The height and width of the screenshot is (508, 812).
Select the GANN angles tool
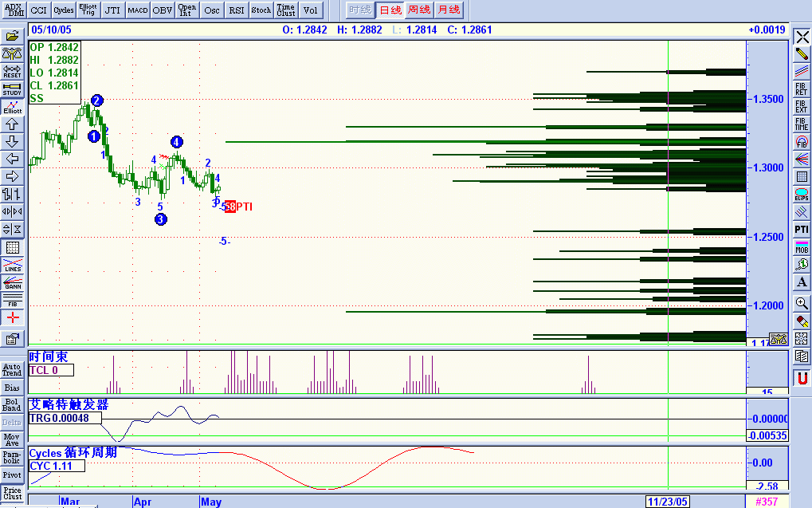point(13,282)
